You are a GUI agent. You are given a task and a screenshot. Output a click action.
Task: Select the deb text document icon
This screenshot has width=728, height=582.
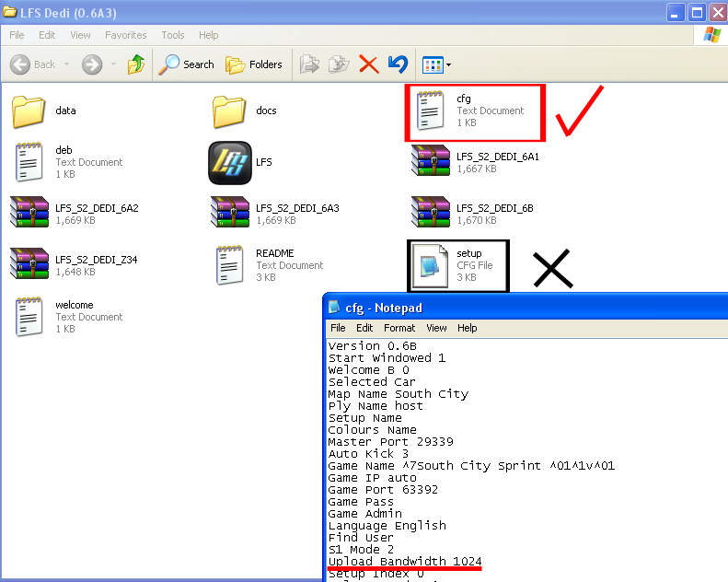click(x=29, y=162)
